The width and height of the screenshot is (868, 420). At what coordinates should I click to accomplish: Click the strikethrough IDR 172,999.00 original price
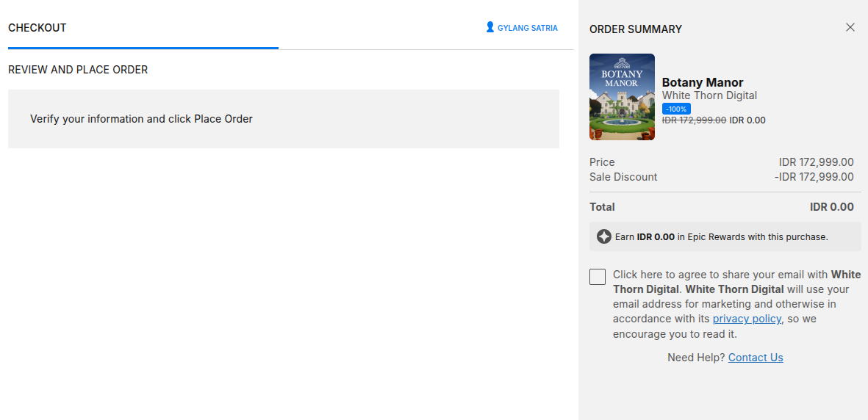(x=694, y=120)
